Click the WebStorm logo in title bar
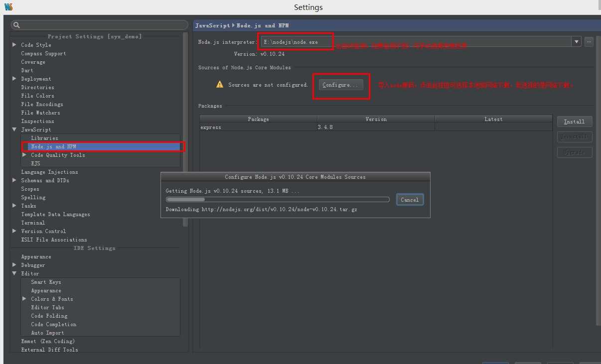 coord(8,7)
